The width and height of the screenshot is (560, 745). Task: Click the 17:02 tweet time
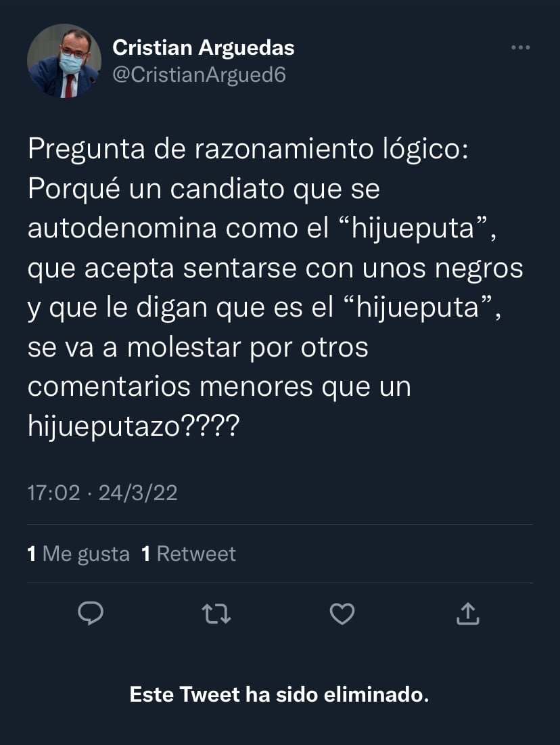(x=53, y=493)
